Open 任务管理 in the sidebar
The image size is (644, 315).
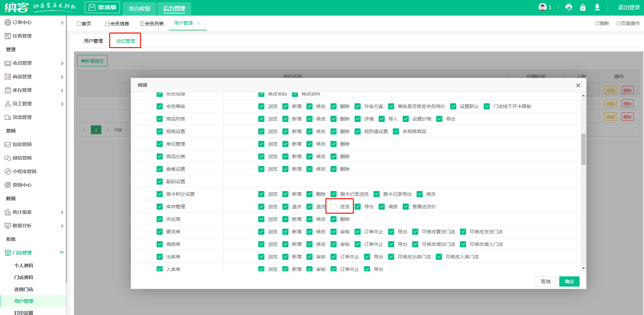pyautogui.click(x=22, y=36)
